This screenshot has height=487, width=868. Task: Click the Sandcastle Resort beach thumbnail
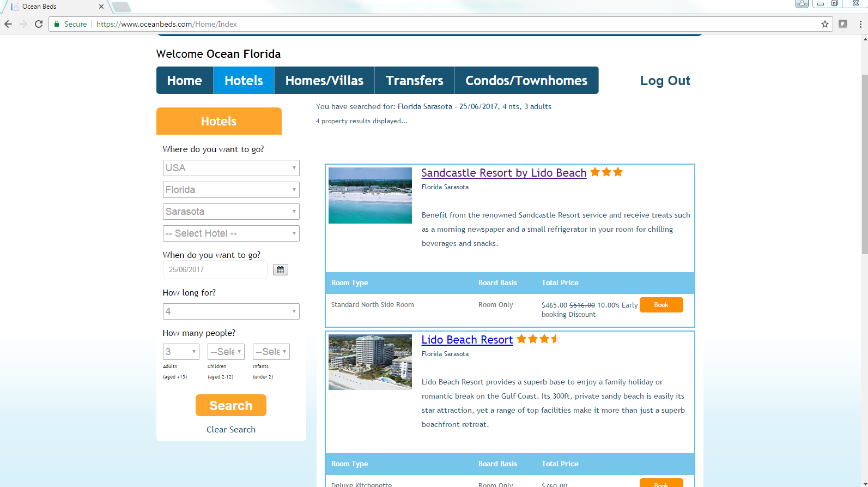click(x=370, y=195)
